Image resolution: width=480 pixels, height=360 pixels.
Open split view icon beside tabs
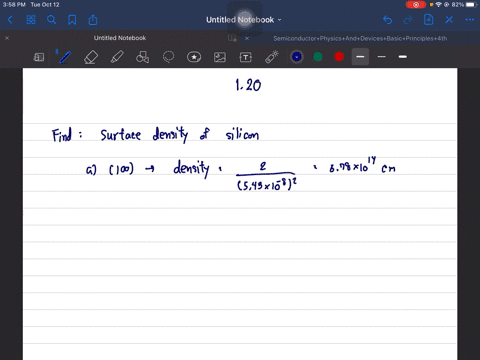pyautogui.click(x=232, y=38)
